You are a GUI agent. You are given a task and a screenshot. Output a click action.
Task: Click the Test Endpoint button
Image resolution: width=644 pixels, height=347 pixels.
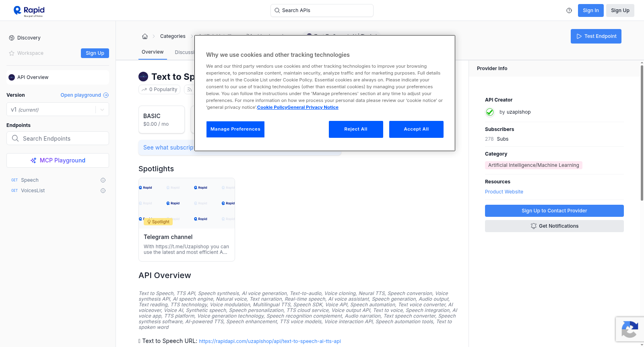point(596,36)
